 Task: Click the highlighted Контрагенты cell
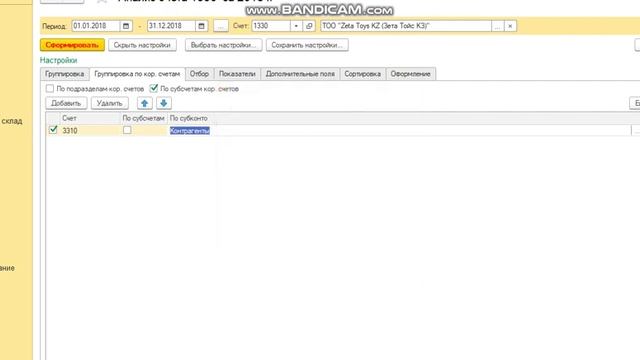190,131
